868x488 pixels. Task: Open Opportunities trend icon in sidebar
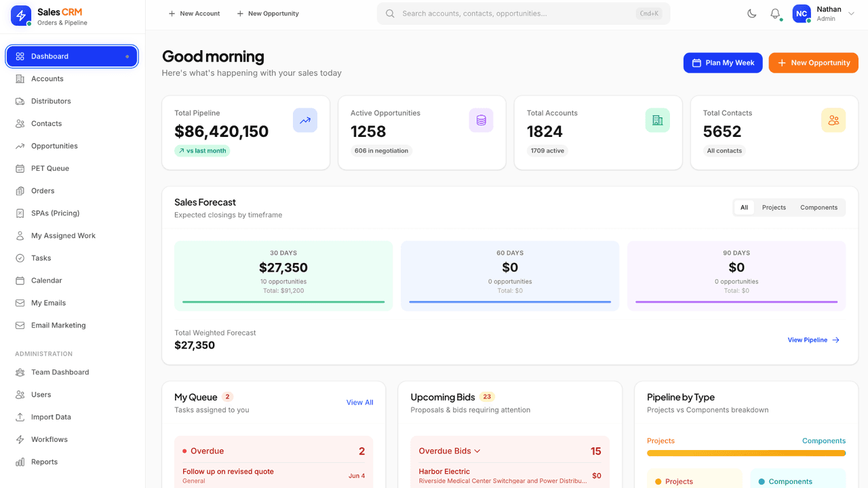20,146
